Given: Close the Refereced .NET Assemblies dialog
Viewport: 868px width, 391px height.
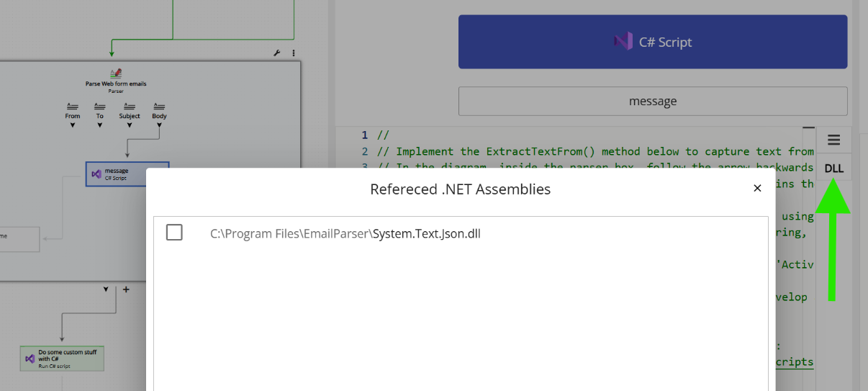Looking at the screenshot, I should tap(757, 188).
